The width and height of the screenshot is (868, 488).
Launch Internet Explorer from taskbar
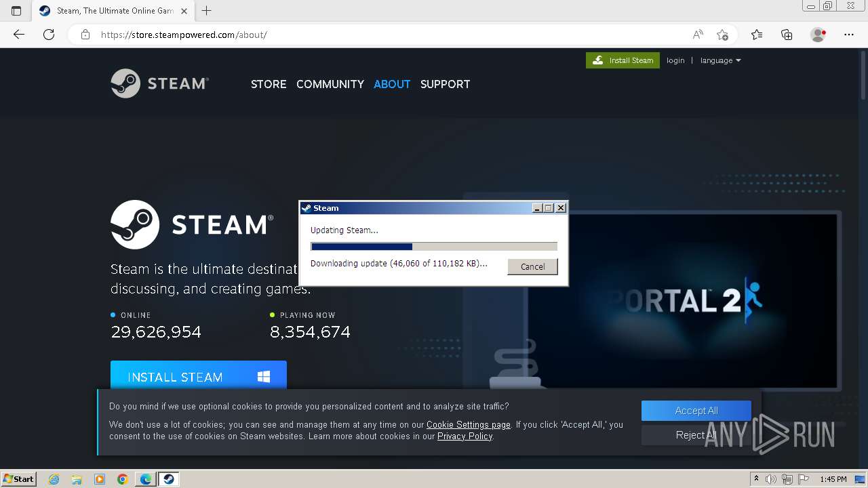coord(54,479)
